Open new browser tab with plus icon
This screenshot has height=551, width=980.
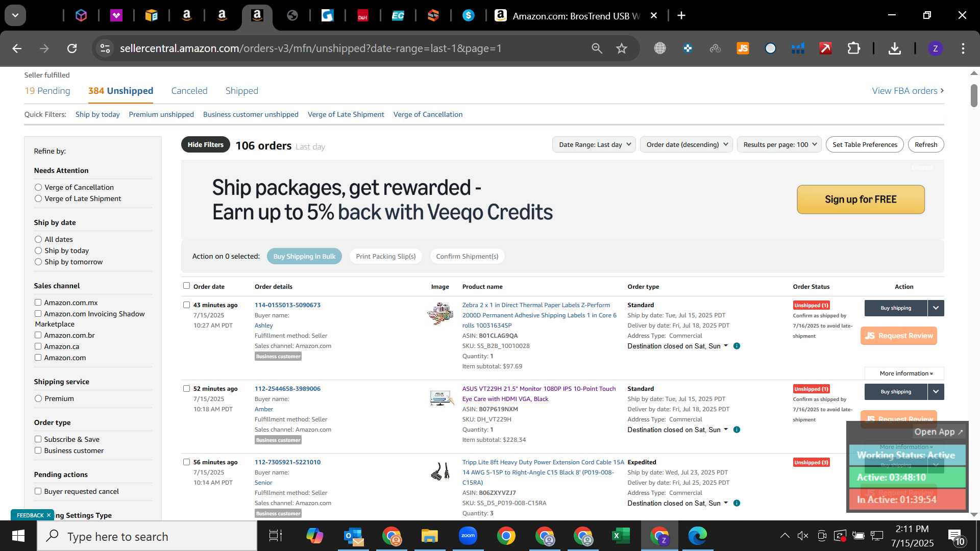681,16
